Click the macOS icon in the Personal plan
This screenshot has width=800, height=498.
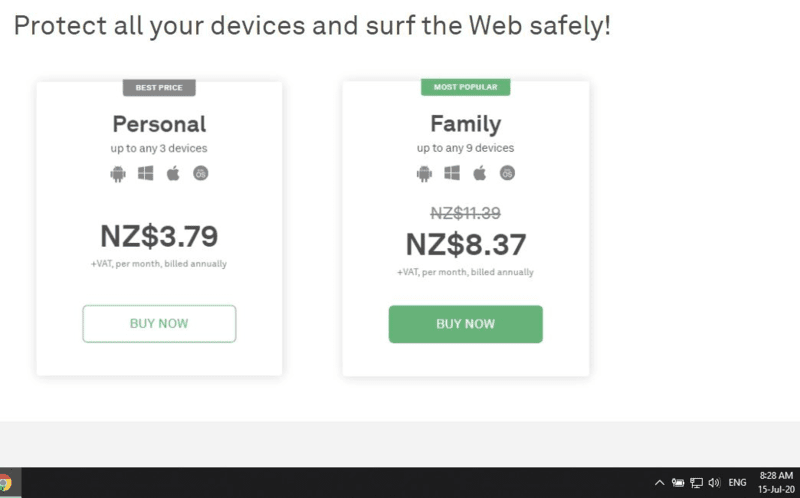coord(201,173)
